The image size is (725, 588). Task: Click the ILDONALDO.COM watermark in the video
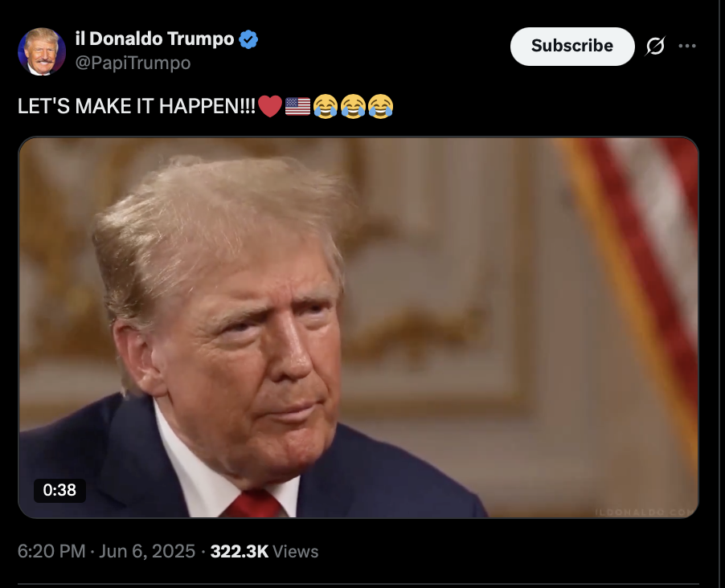click(645, 512)
